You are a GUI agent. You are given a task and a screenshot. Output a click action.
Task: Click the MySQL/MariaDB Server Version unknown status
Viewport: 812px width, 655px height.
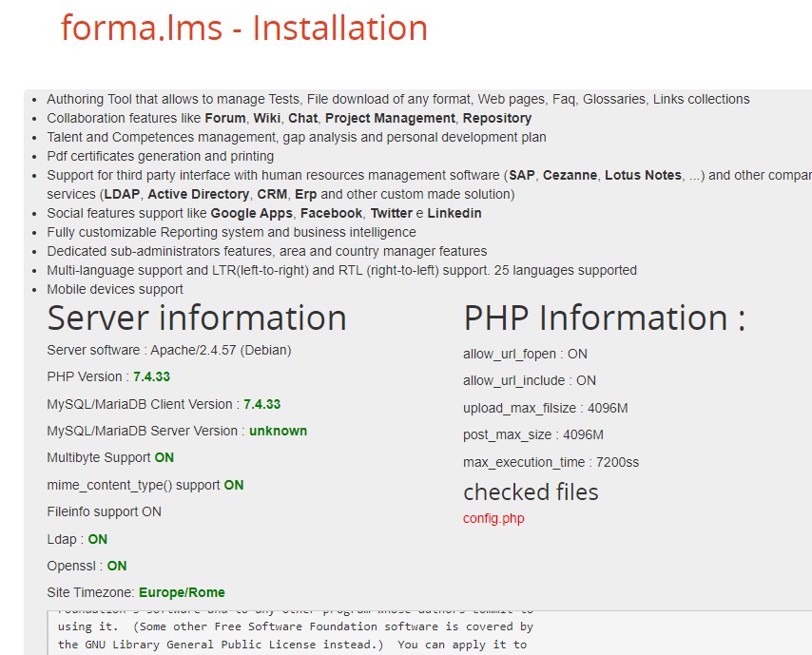278,431
